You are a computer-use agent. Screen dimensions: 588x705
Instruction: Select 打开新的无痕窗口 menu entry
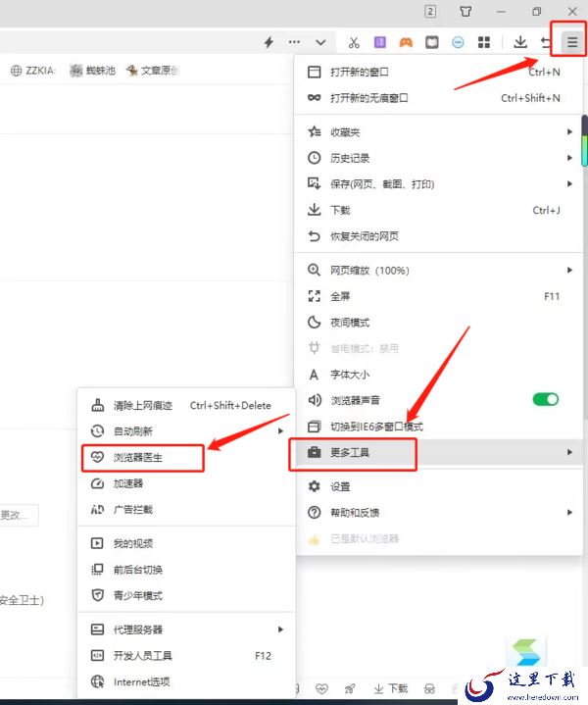438,98
